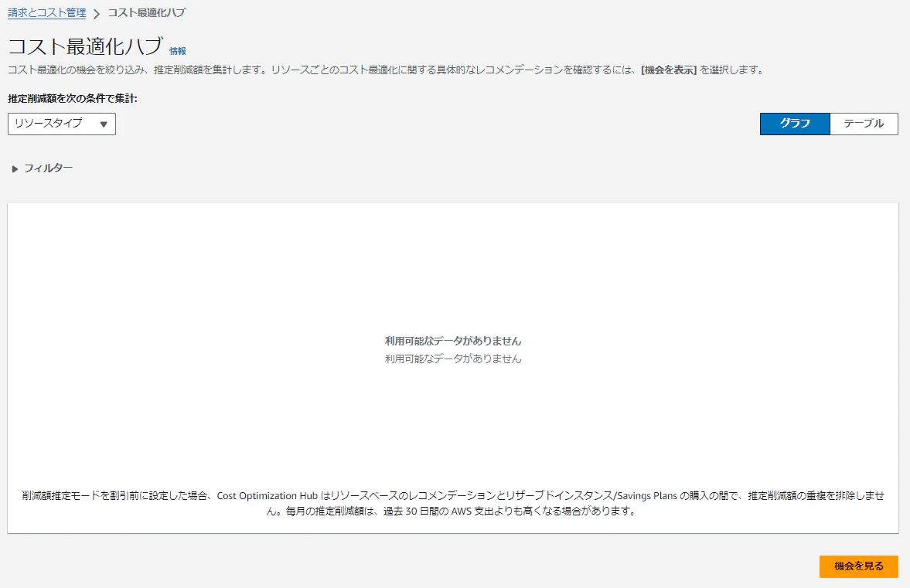Open the aggregation dropdown showing リソースタイプ
This screenshot has width=910, height=588.
point(62,124)
